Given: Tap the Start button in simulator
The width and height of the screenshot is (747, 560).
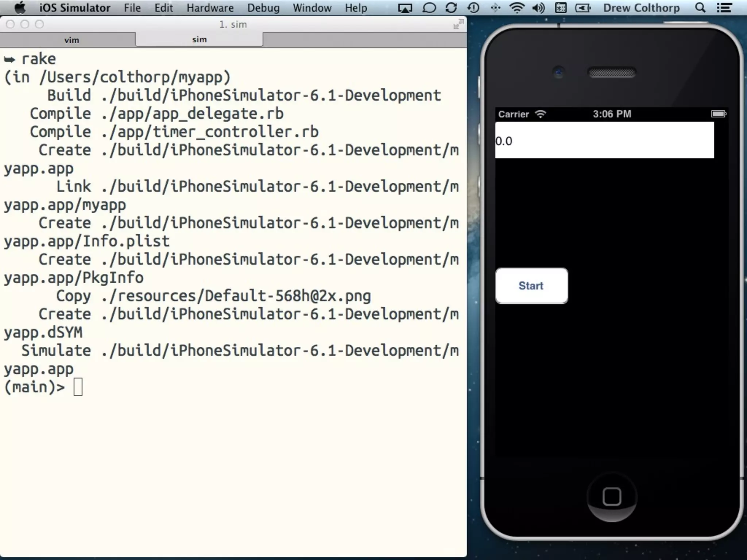Looking at the screenshot, I should pyautogui.click(x=531, y=286).
